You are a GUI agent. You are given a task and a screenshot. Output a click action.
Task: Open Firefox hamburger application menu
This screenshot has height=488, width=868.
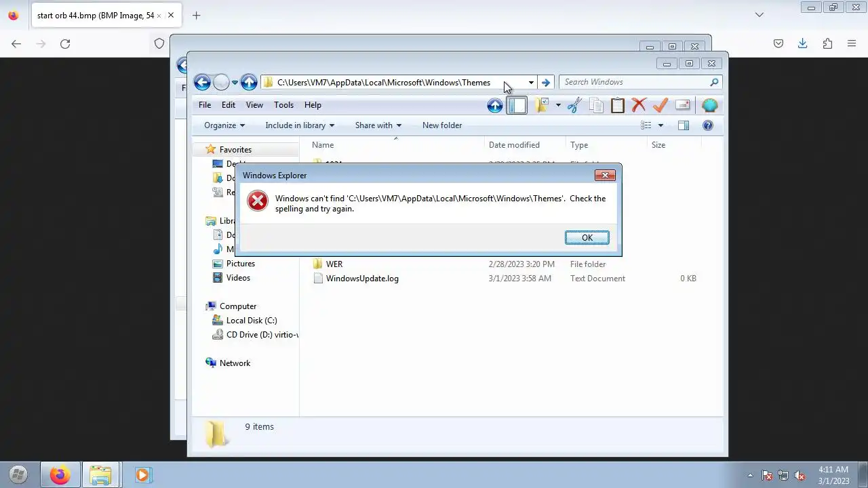tap(852, 43)
